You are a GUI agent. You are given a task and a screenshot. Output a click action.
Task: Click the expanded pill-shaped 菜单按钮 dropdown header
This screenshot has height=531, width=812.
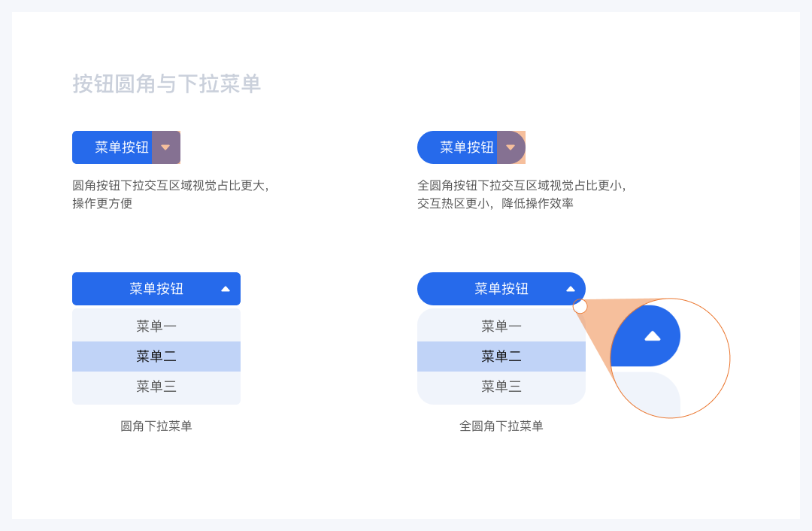501,289
